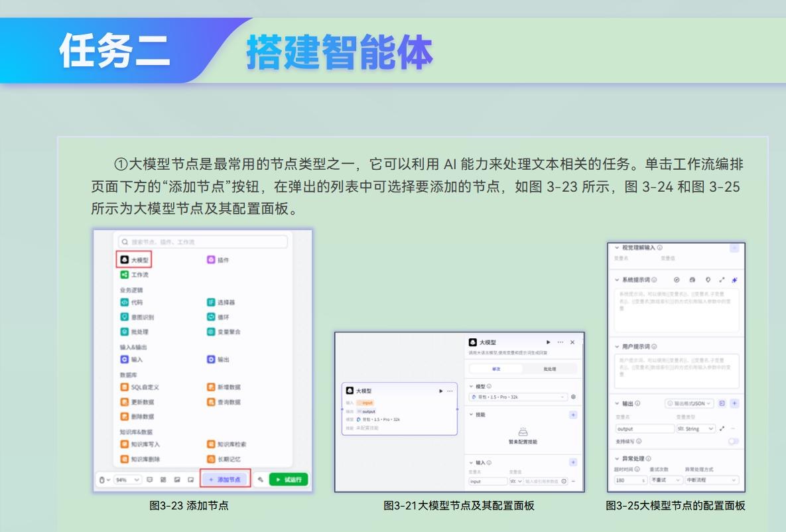Open the 94% zoom level dropdown
Viewport: 786px width, 532px height.
pyautogui.click(x=128, y=480)
